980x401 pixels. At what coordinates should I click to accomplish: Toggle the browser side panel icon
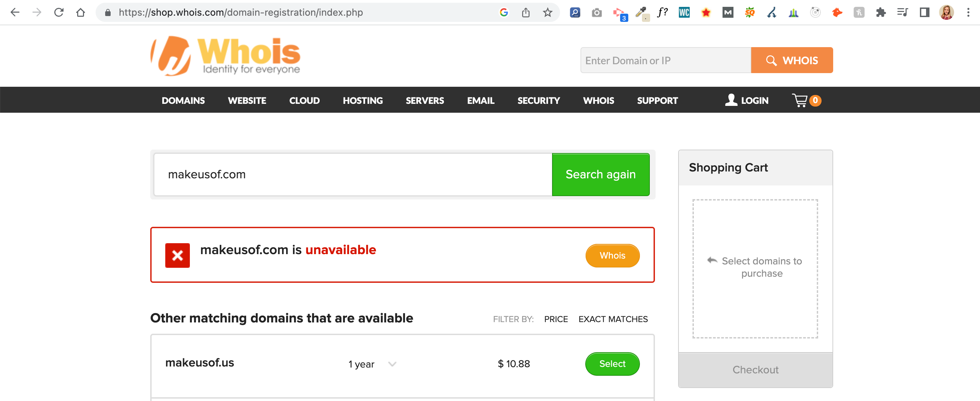click(x=924, y=13)
